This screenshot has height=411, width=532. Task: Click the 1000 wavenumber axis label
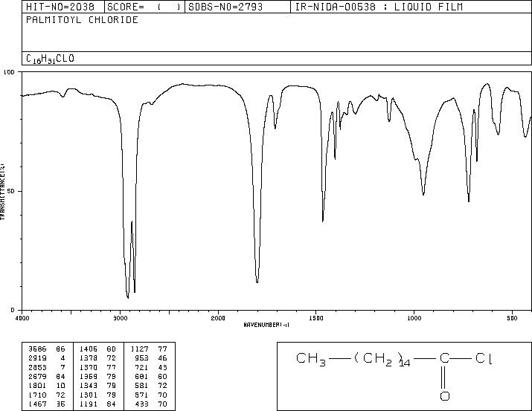coord(414,318)
